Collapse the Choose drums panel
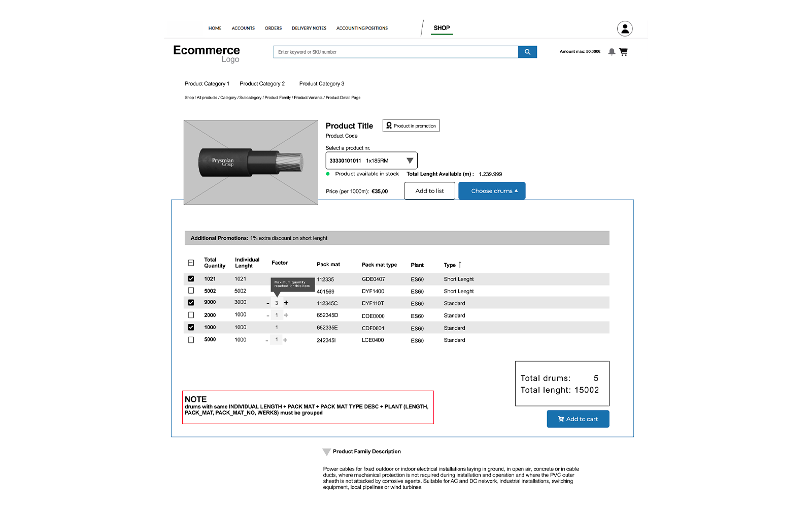Screen dimensions: 812x508 (492, 191)
